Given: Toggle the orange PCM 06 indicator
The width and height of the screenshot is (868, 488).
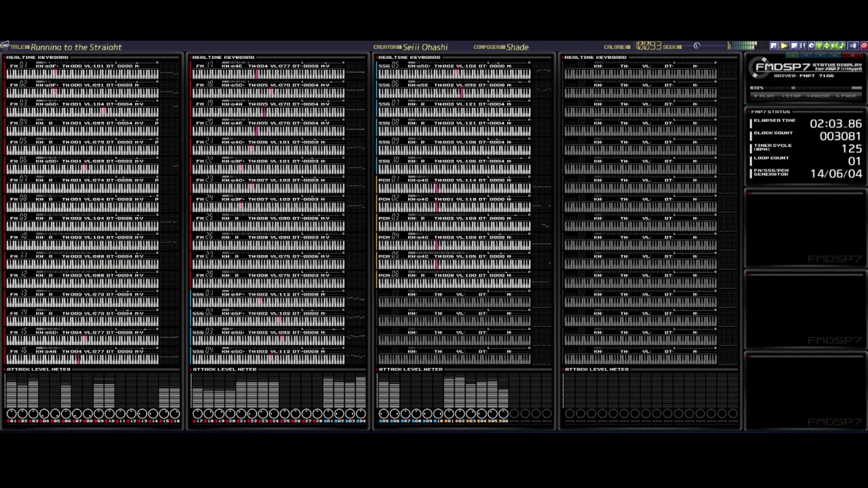Looking at the screenshot, I should pos(503,421).
